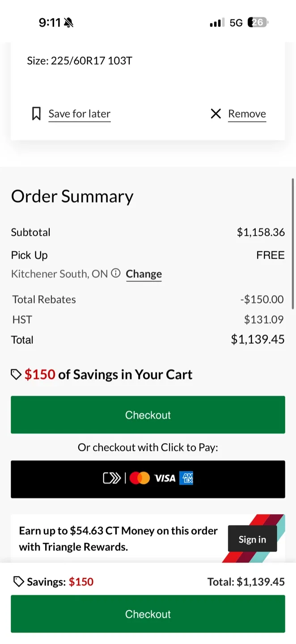
Task: Tap the American Express logo
Action: click(x=186, y=479)
